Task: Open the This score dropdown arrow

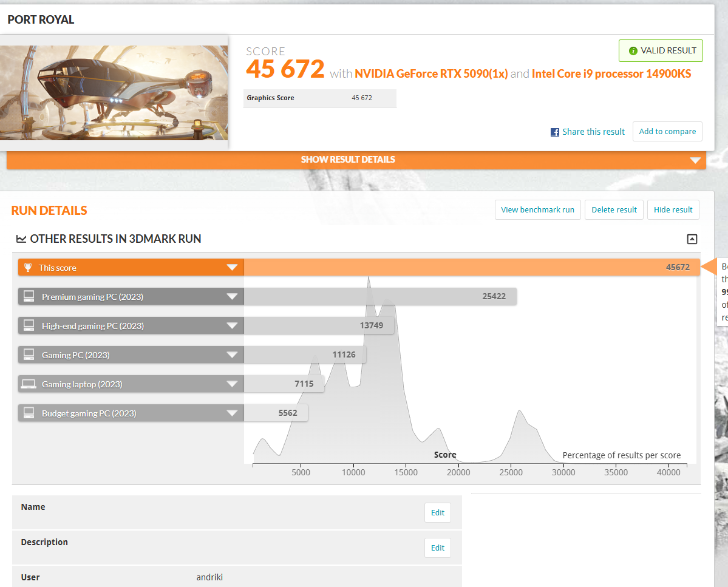Action: click(231, 268)
